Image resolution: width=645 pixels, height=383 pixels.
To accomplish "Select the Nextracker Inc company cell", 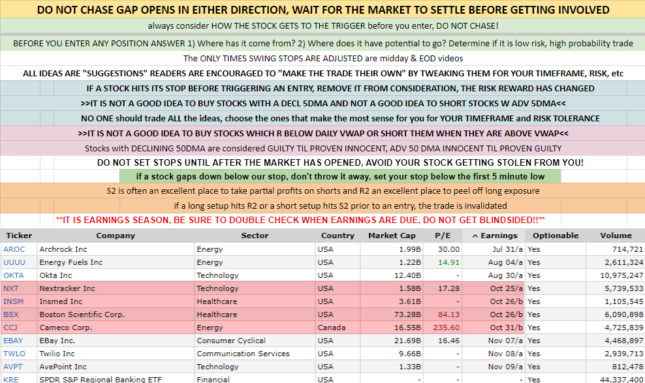I will click(x=116, y=288).
